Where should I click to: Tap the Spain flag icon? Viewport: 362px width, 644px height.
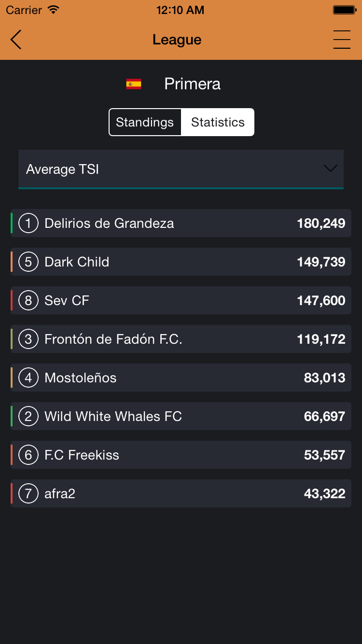[134, 84]
